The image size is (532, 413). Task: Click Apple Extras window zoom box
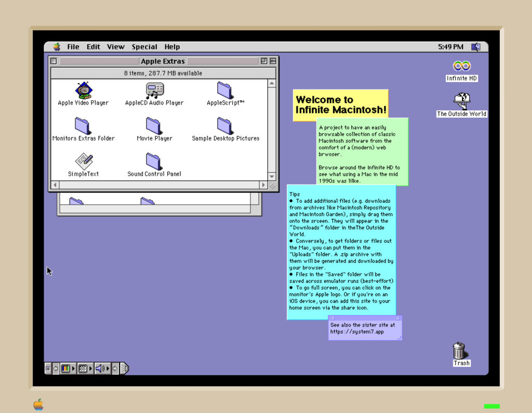(264, 61)
